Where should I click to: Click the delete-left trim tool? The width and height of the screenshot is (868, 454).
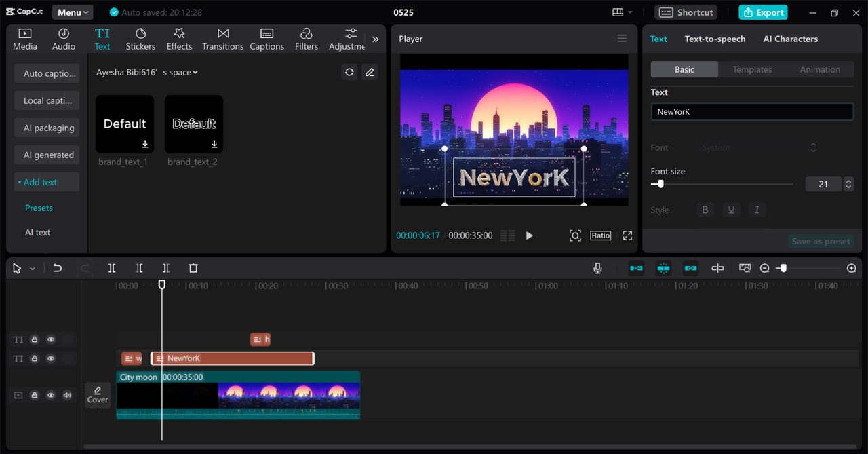[x=139, y=268]
